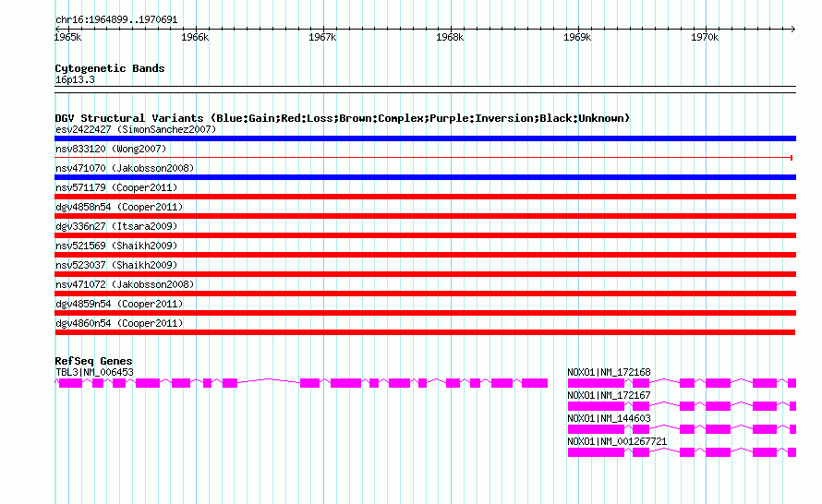Viewport: 822px width, 504px height.
Task: Click the 1968k ruler label
Action: click(450, 37)
